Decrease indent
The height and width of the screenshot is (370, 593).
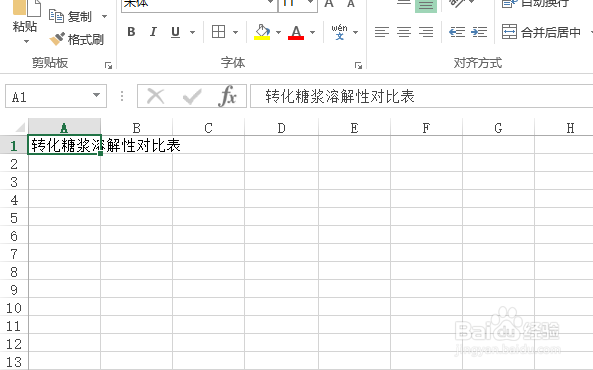click(457, 32)
